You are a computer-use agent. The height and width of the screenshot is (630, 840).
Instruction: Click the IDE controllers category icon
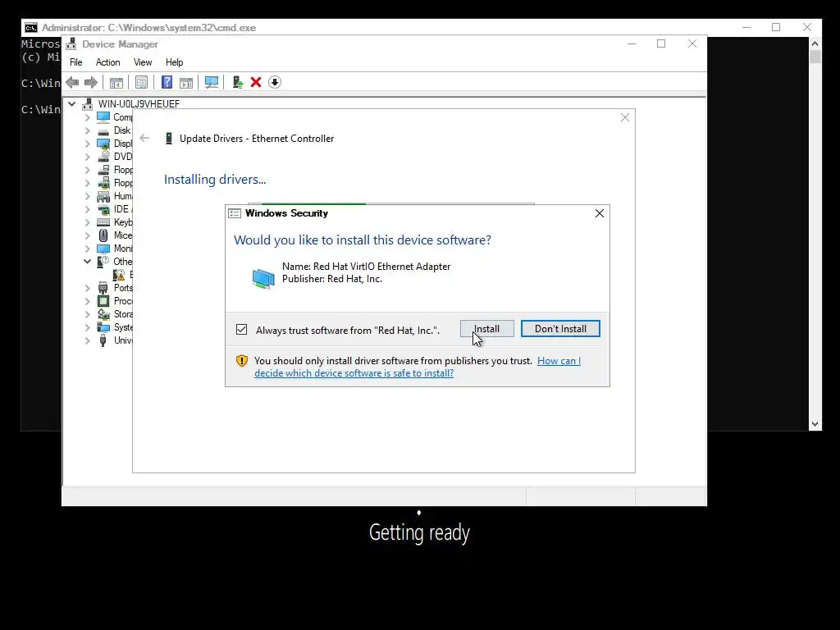click(x=103, y=209)
